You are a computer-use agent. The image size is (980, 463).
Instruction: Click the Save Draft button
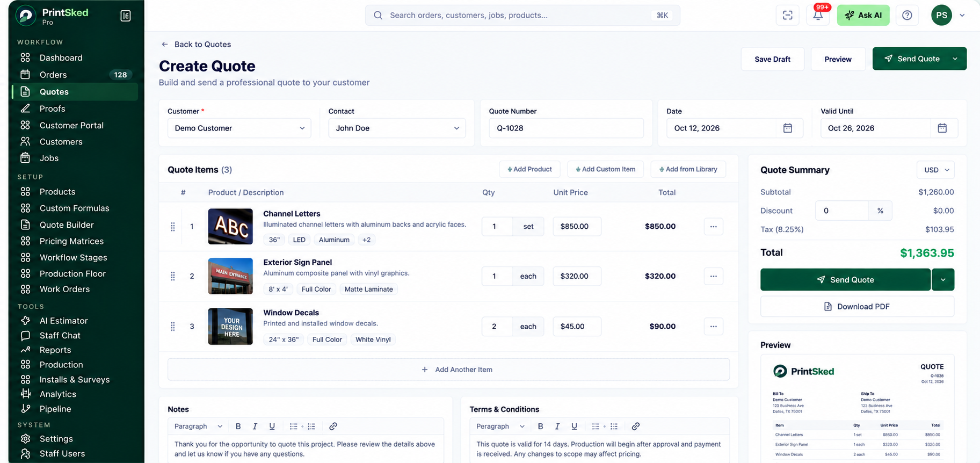772,59
